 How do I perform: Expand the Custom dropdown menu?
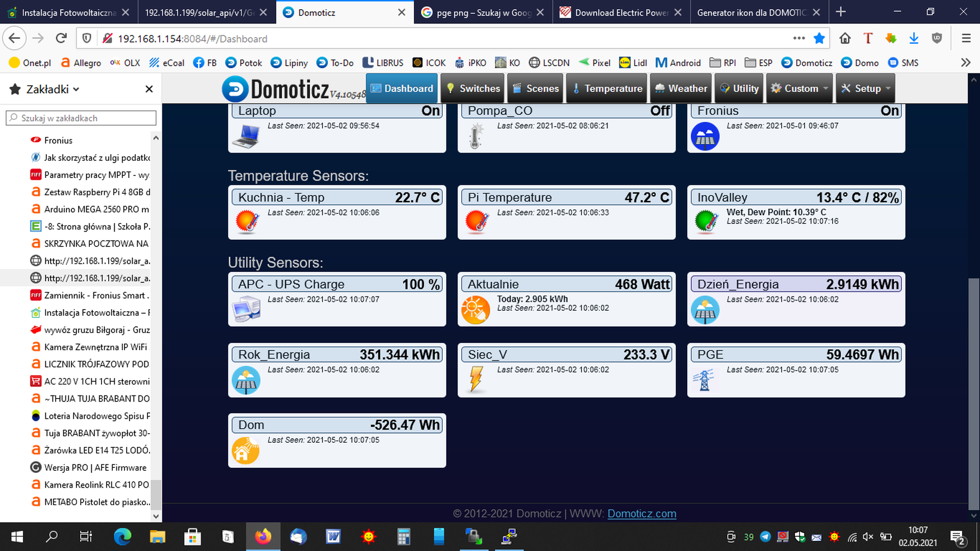tap(799, 88)
